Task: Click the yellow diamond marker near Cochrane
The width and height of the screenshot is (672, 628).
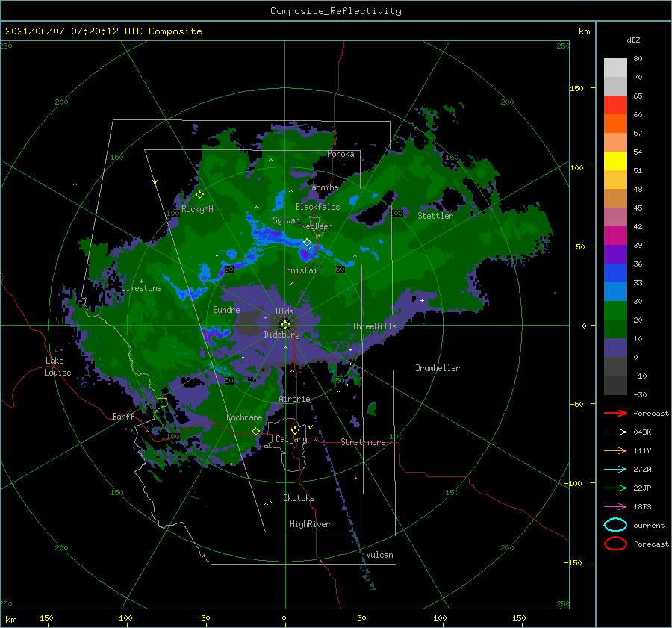Action: pyautogui.click(x=256, y=431)
